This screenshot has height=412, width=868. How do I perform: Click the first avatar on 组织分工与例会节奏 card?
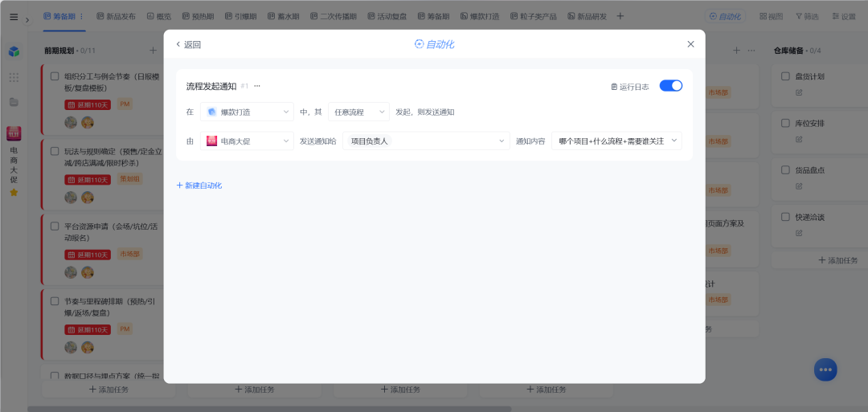click(x=71, y=122)
